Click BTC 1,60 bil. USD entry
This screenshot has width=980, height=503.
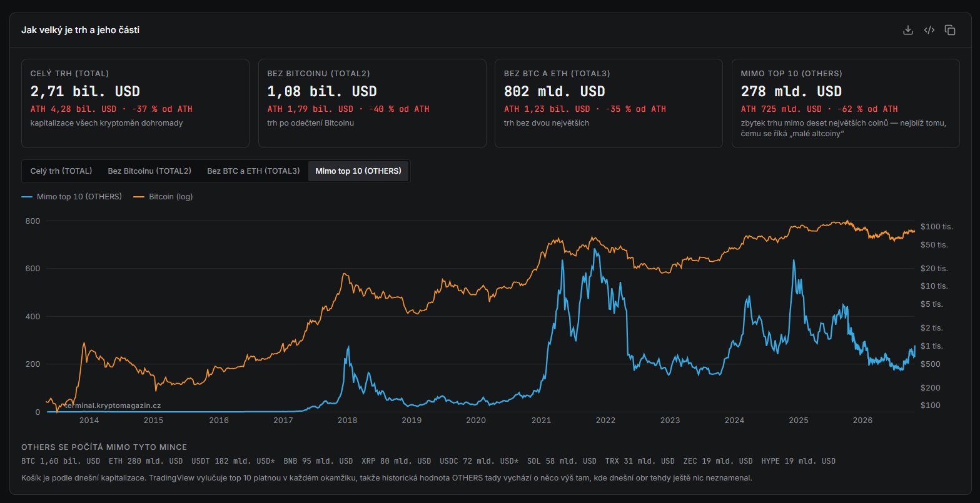[61, 461]
